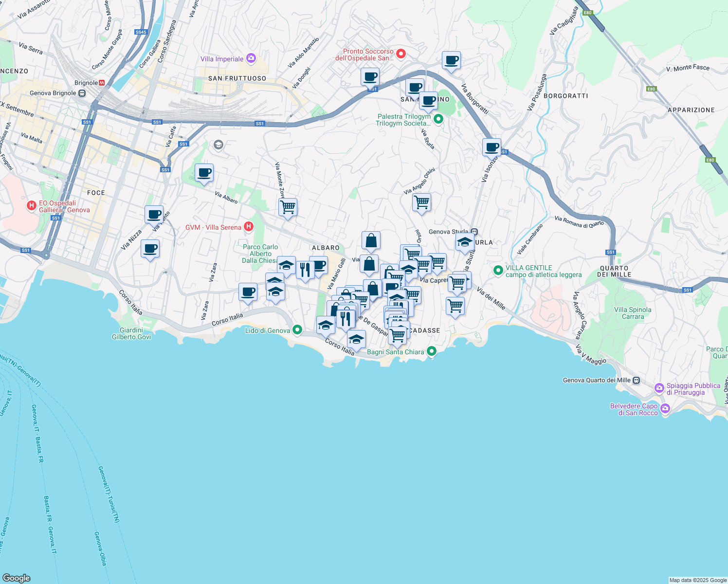Click the SAN FRUTTUOSO district label
Image resolution: width=728 pixels, height=584 pixels.
point(237,78)
